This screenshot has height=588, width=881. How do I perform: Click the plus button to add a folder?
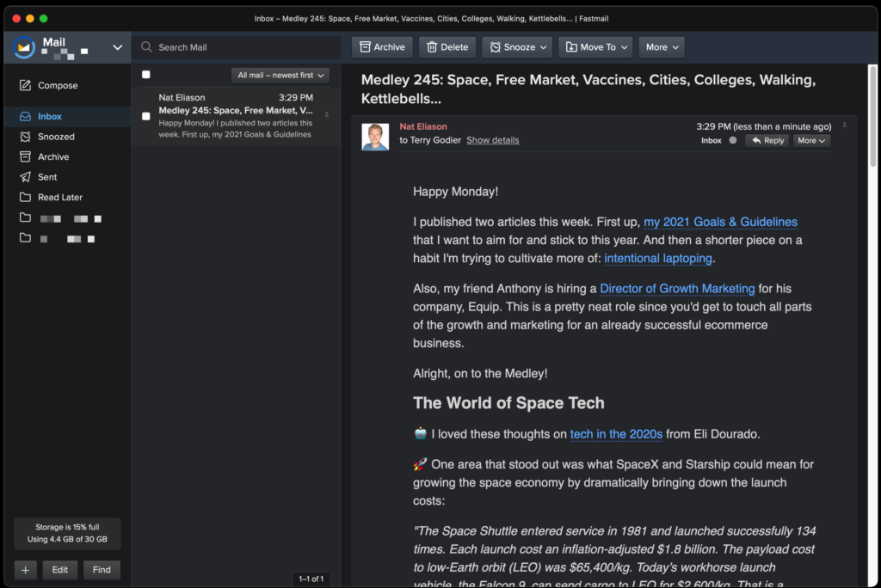pos(25,570)
